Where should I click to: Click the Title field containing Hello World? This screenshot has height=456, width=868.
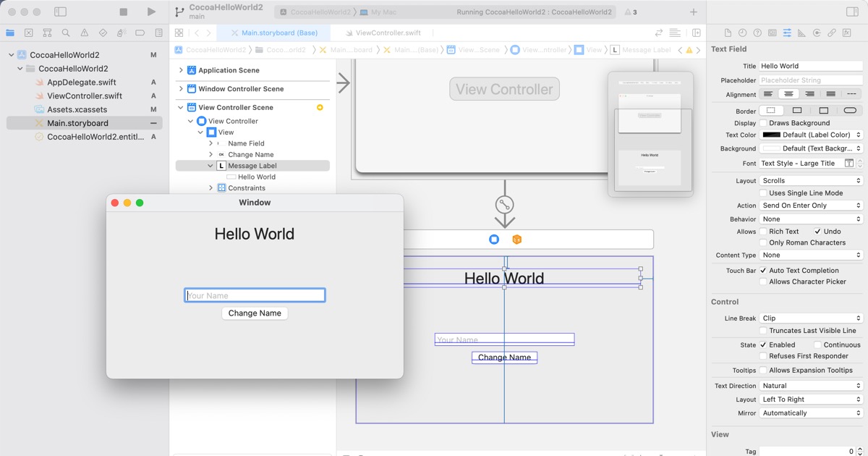[x=811, y=66]
